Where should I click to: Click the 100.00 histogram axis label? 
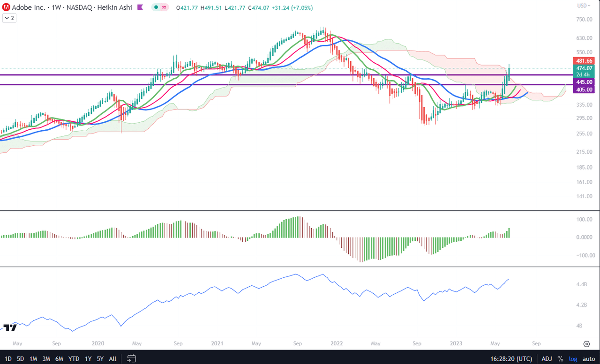[585, 219]
